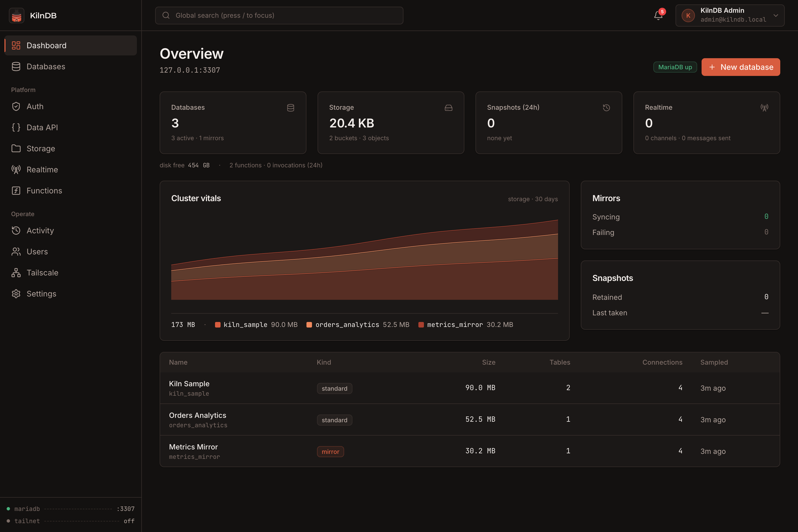The width and height of the screenshot is (798, 532).
Task: Click the Size column header
Action: point(488,362)
